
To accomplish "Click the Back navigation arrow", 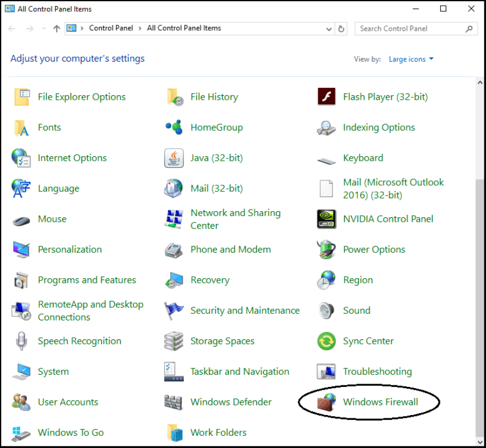I will click(12, 29).
